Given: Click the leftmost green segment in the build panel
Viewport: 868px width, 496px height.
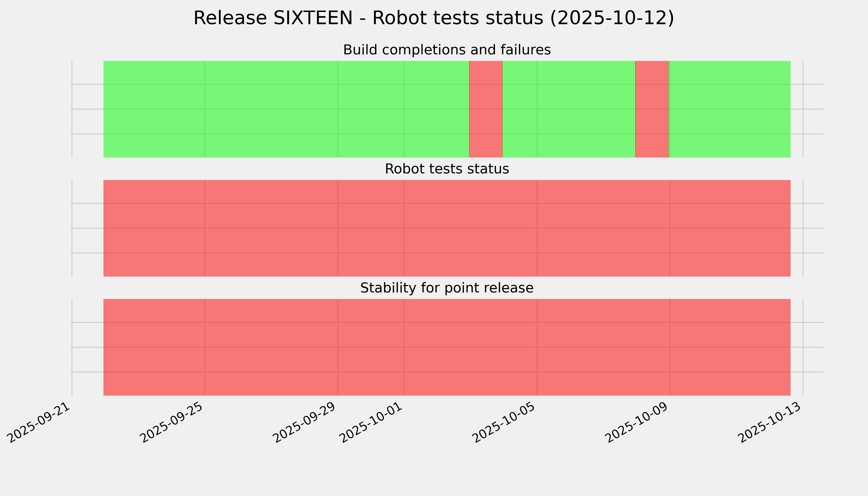Looking at the screenshot, I should click(286, 109).
